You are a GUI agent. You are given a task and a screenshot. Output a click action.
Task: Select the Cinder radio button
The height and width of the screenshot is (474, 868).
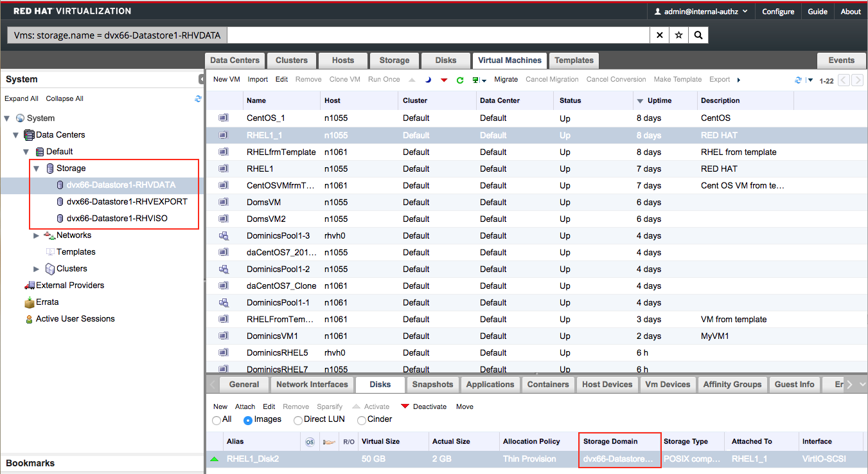pos(362,420)
